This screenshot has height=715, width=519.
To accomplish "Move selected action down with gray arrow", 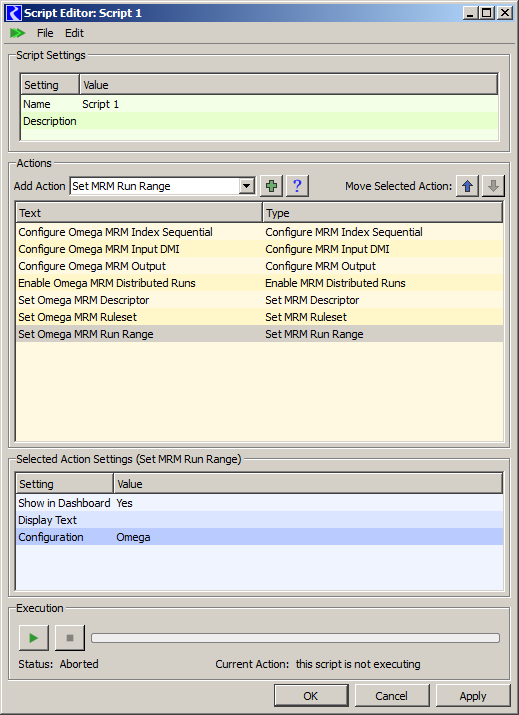I will point(493,186).
